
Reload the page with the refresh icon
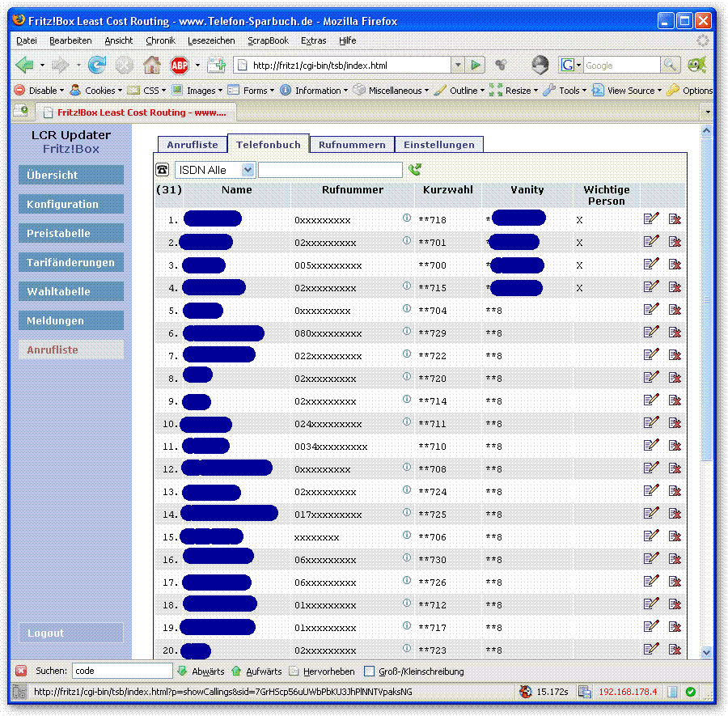point(96,65)
